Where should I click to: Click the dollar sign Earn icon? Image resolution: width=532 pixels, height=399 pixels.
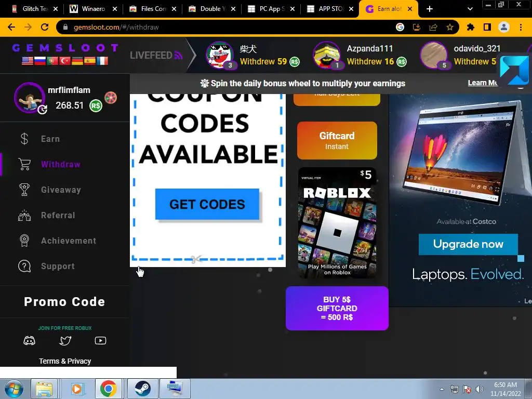click(x=24, y=139)
